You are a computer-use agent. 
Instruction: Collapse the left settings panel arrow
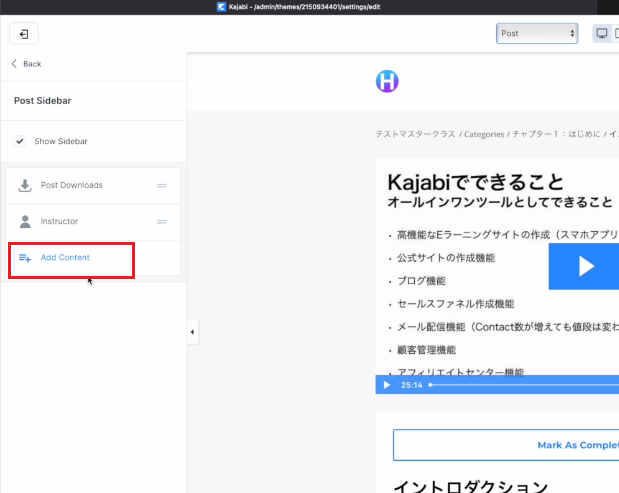pos(192,332)
